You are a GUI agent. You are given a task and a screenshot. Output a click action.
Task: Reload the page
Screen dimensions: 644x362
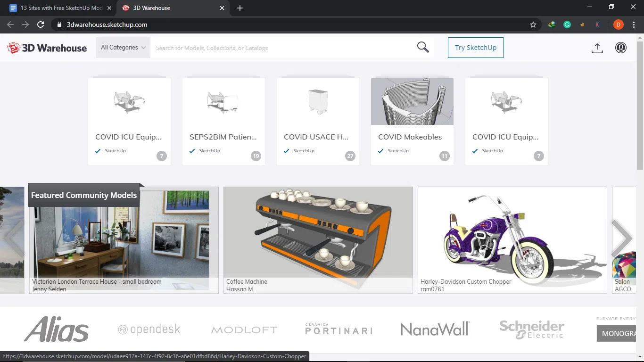[40, 24]
